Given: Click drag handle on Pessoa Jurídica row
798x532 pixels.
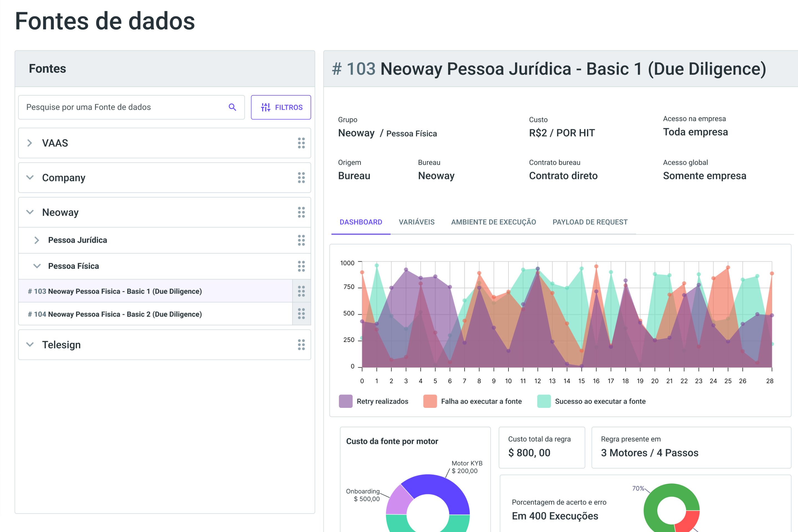Looking at the screenshot, I should (301, 240).
